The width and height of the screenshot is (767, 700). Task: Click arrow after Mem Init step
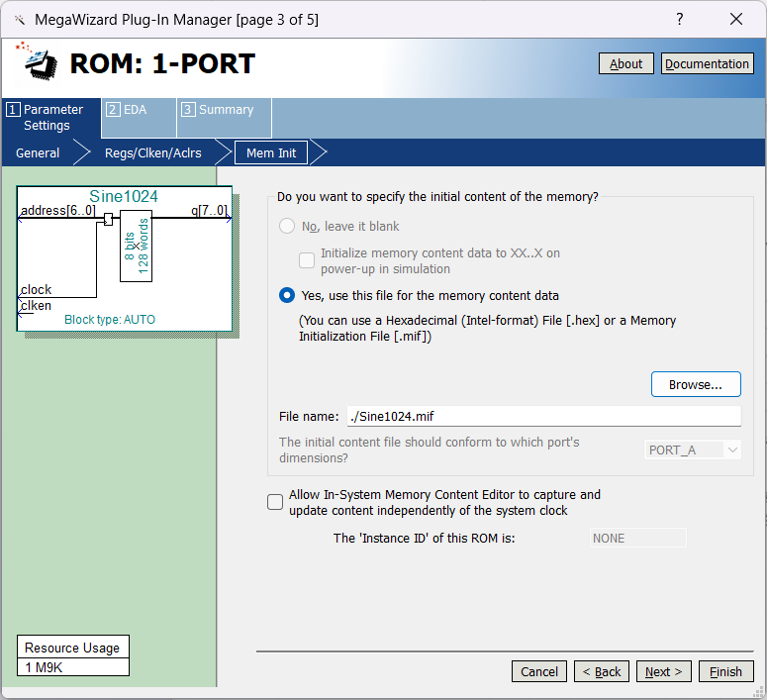click(x=318, y=152)
